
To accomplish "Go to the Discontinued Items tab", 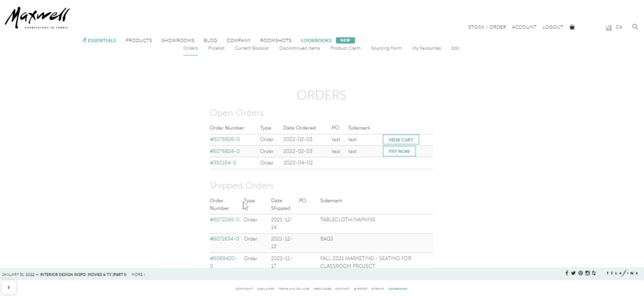I will (x=299, y=48).
